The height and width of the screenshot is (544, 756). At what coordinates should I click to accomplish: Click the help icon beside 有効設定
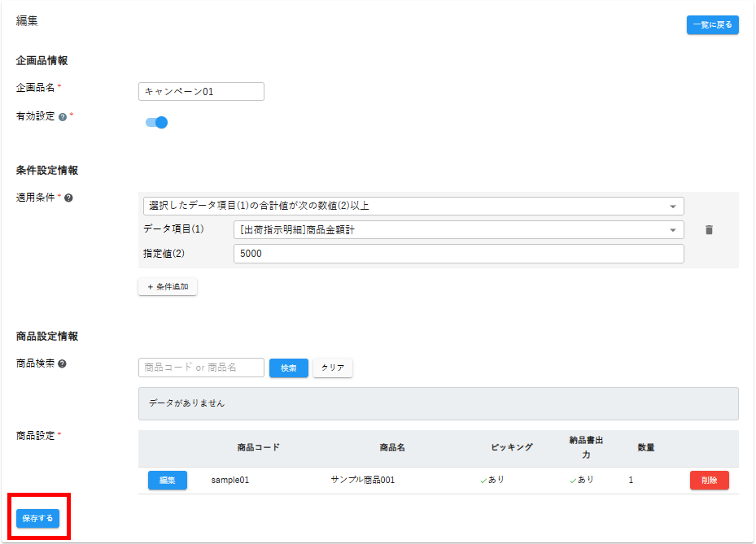(63, 117)
